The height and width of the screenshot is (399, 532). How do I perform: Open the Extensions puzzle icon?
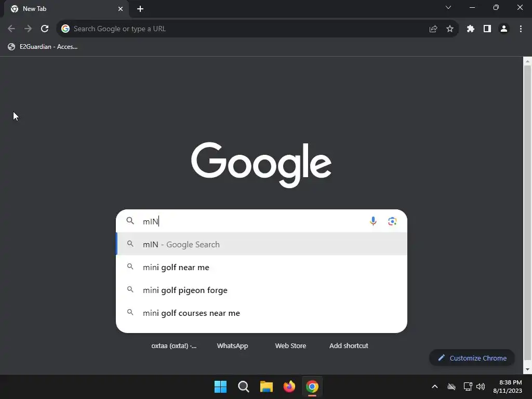point(471,29)
